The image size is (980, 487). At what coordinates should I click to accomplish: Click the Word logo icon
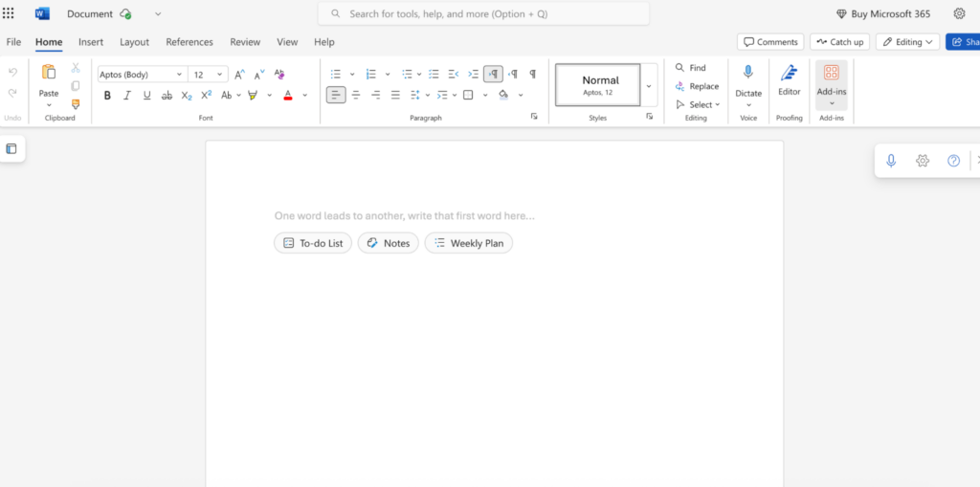[42, 13]
